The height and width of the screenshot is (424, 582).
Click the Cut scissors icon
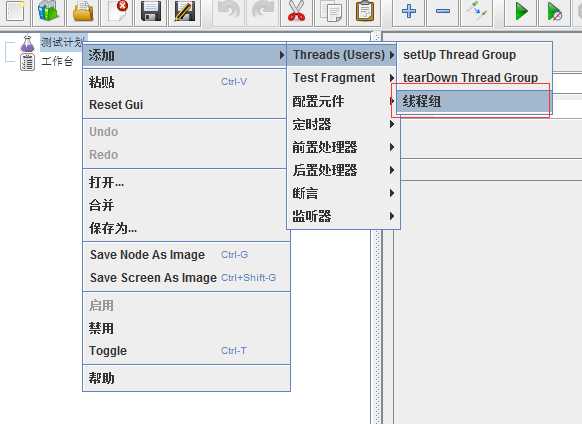pyautogui.click(x=296, y=11)
